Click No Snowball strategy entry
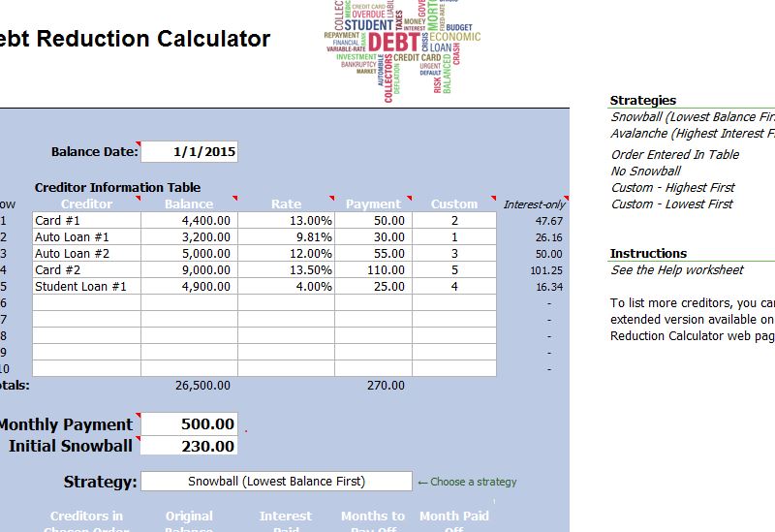This screenshot has height=532, width=775. 645,172
